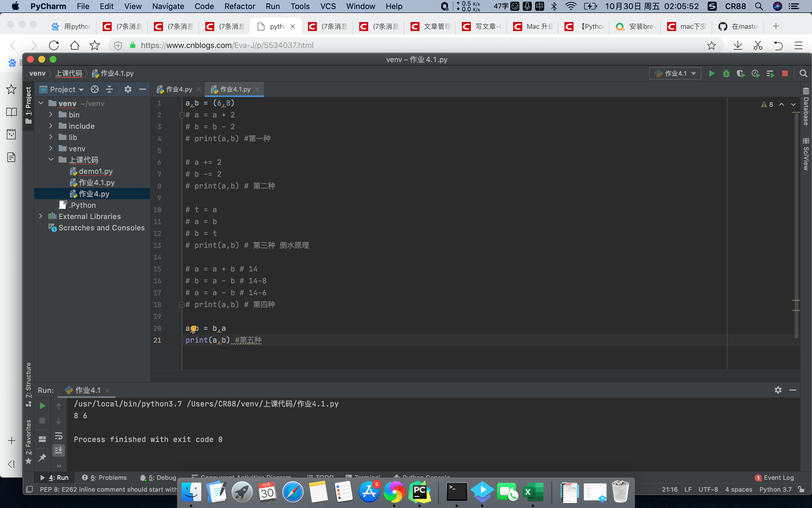Open the Tools menu

click(300, 6)
